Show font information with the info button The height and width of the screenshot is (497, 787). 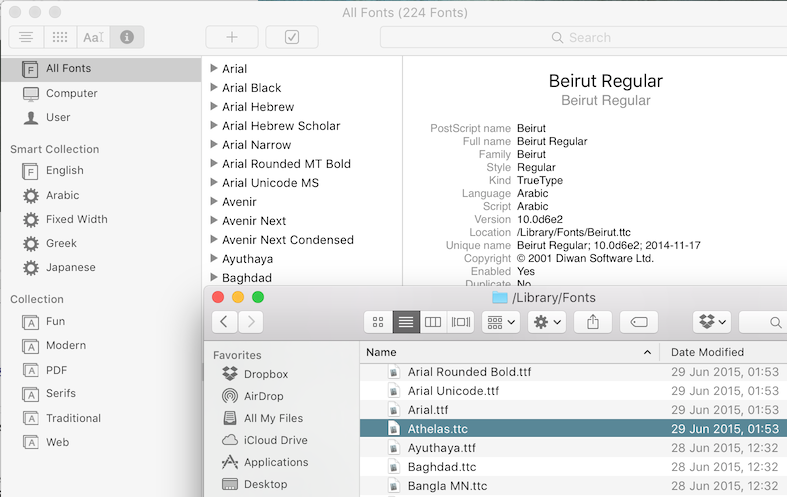(x=126, y=37)
